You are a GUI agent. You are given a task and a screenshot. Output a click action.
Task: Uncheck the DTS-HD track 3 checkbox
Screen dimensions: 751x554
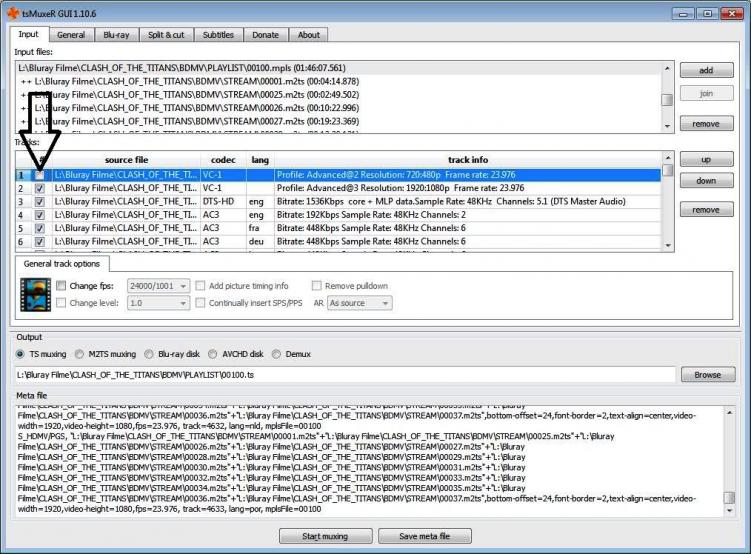coord(39,201)
